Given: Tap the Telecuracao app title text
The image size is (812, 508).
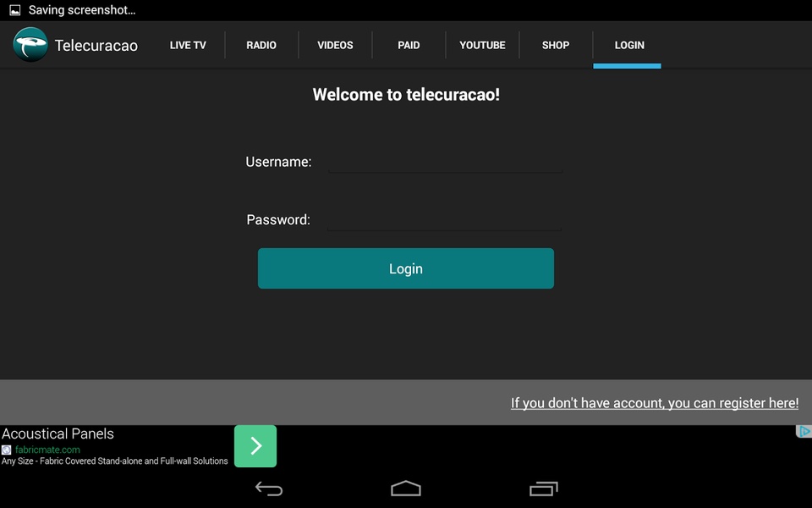Looking at the screenshot, I should pos(96,46).
